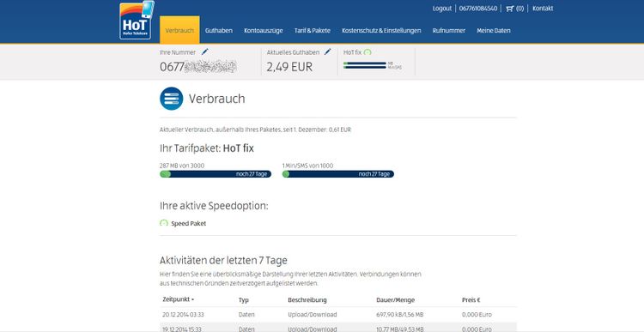The image size is (644, 332).
Task: Click the HoT fix speedometer icon
Action: (368, 52)
